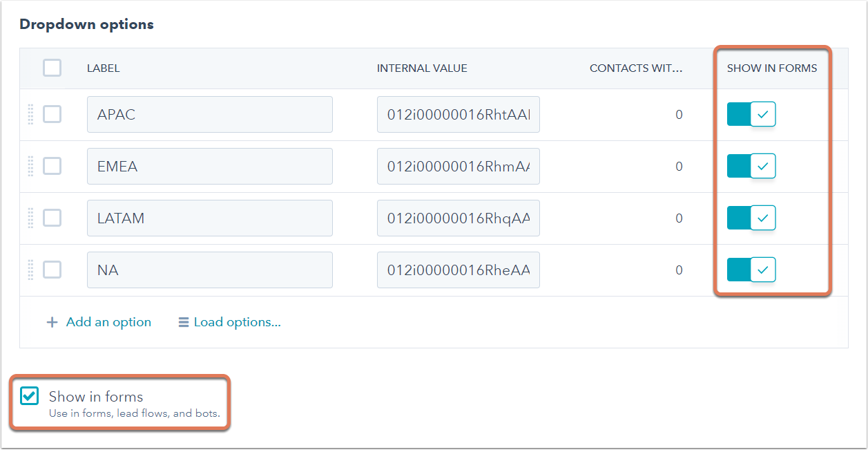This screenshot has width=868, height=450.
Task: Click the drag handle beside LATAM row
Action: click(x=30, y=218)
